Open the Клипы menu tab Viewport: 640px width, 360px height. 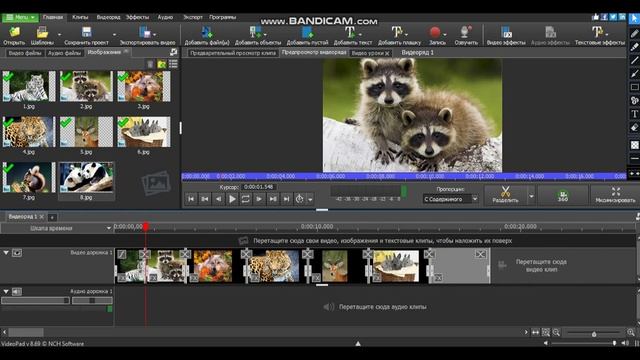(x=80, y=17)
